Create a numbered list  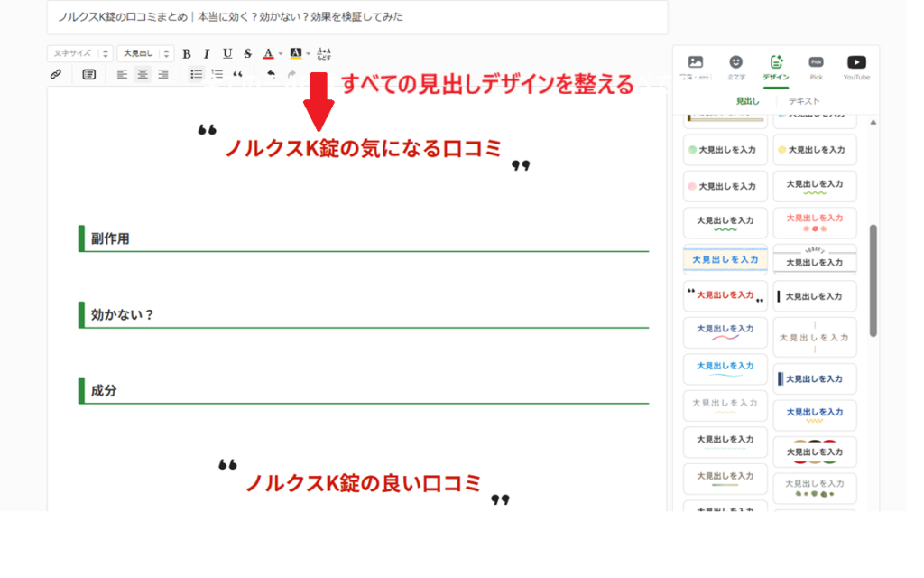[x=217, y=74]
